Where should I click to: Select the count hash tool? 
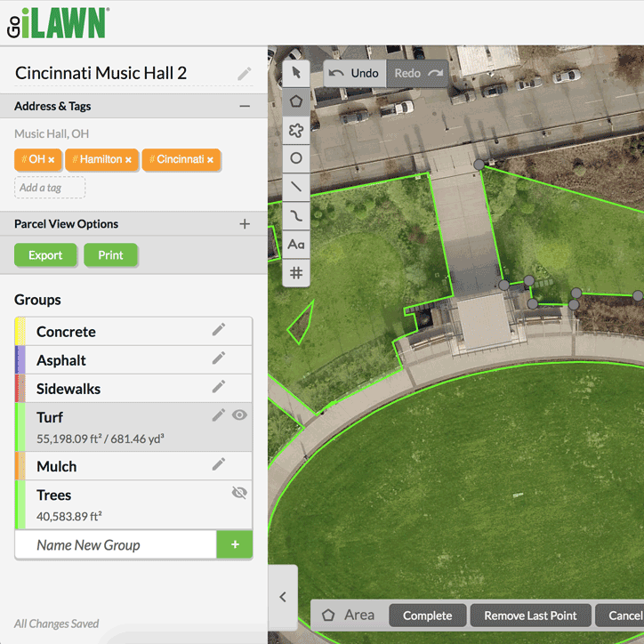point(296,273)
